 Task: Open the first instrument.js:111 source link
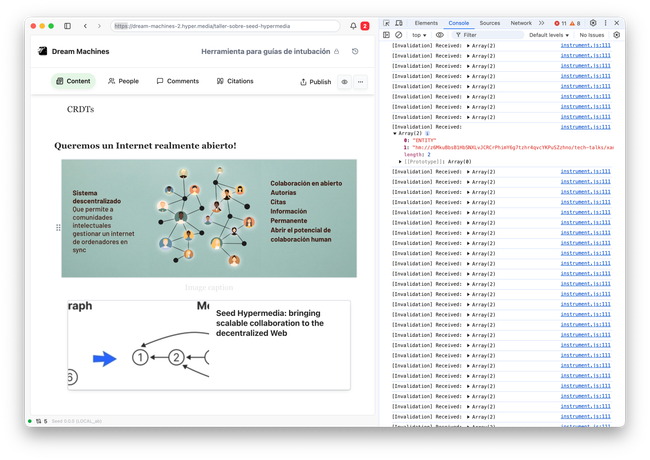click(x=585, y=46)
